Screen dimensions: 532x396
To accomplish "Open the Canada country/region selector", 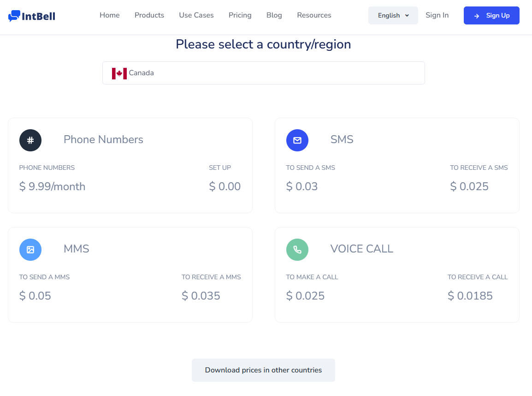I will [264, 73].
